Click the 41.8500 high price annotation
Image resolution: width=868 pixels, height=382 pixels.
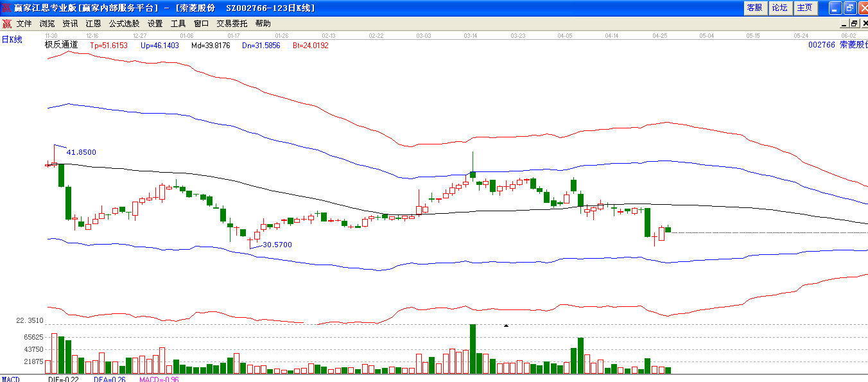pyautogui.click(x=82, y=152)
